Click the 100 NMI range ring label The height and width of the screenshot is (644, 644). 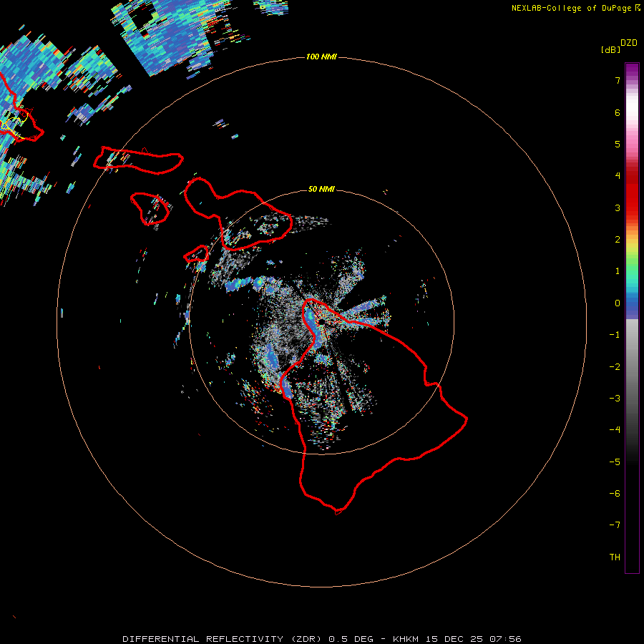321,57
